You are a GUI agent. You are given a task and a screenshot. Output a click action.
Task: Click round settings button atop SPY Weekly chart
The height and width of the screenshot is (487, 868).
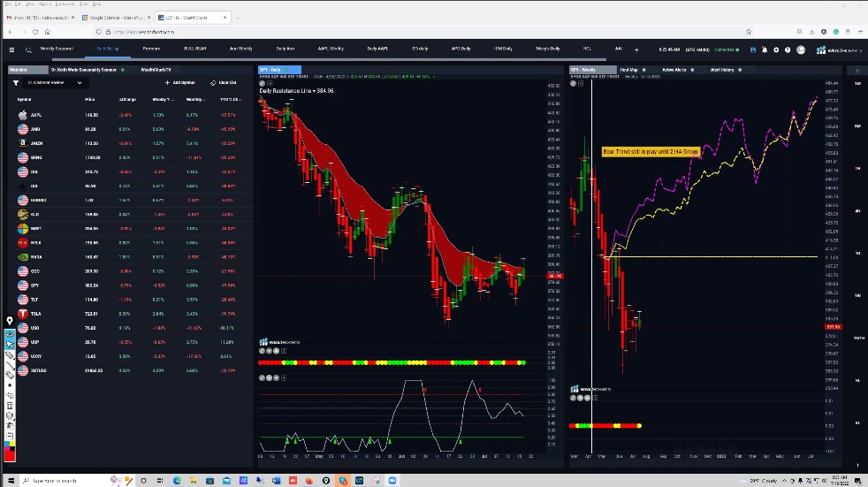[x=573, y=84]
